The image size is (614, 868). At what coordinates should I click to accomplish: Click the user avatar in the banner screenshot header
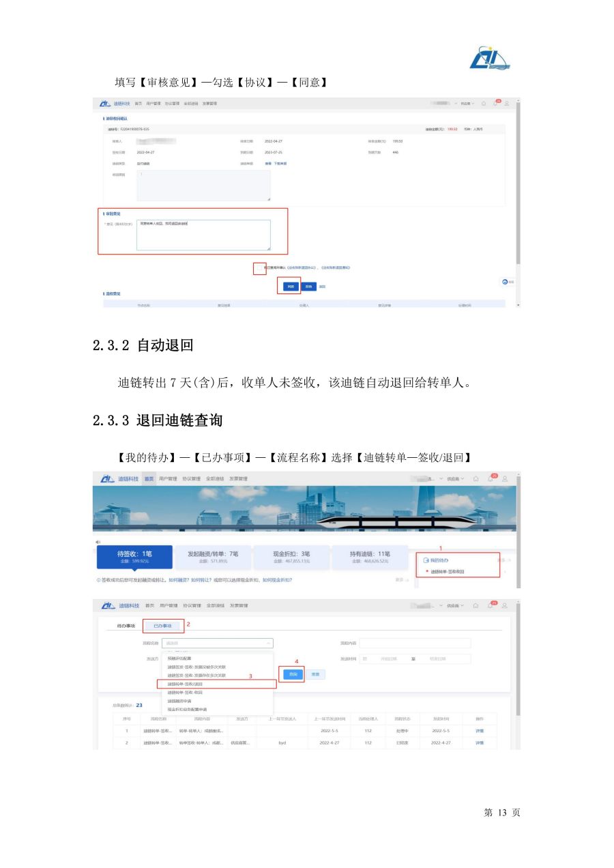[x=505, y=478]
